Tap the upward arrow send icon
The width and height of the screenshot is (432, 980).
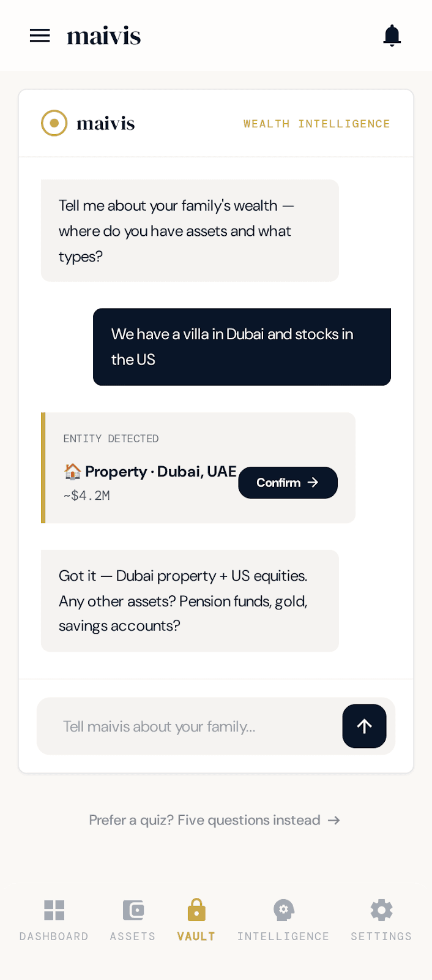click(x=364, y=726)
